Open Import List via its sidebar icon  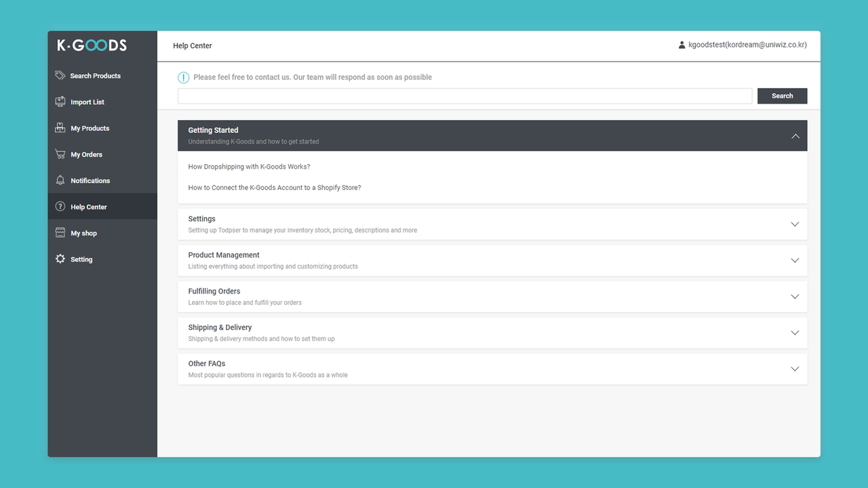pyautogui.click(x=60, y=102)
